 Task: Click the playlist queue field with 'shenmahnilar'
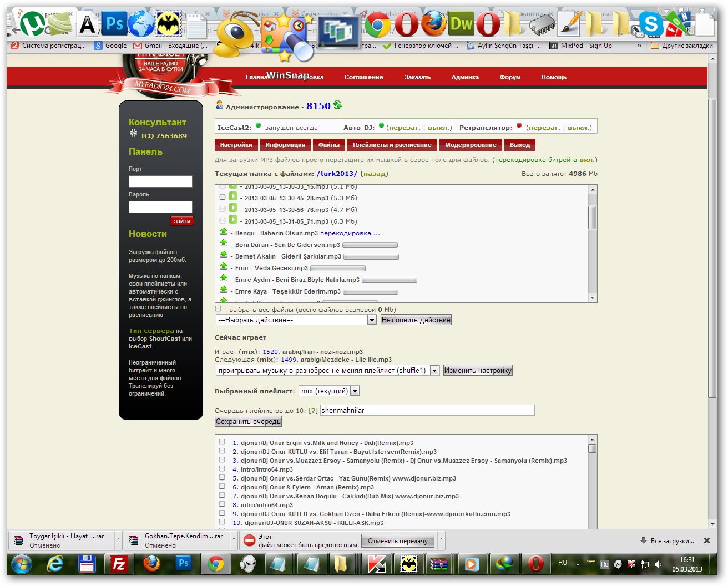coord(427,410)
